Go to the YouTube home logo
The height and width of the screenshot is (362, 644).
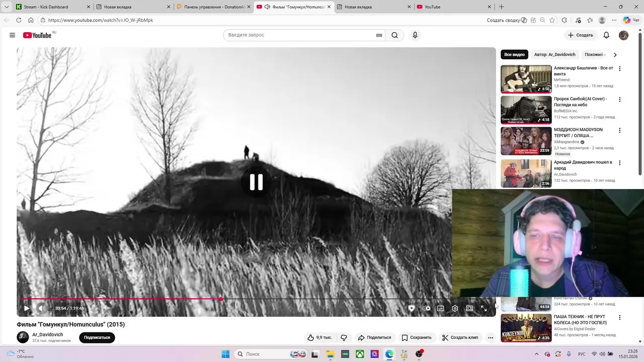pos(37,35)
